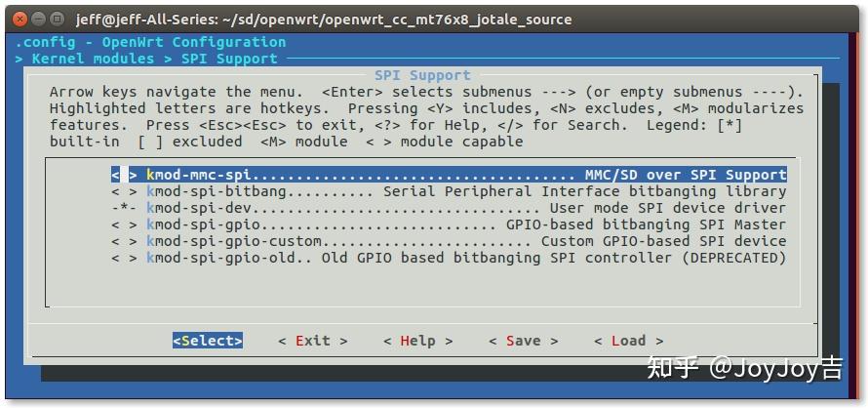Toggle the kmod-spi-bitbang module selection brackets
Viewport: 868px width, 408px height.
click(x=125, y=192)
